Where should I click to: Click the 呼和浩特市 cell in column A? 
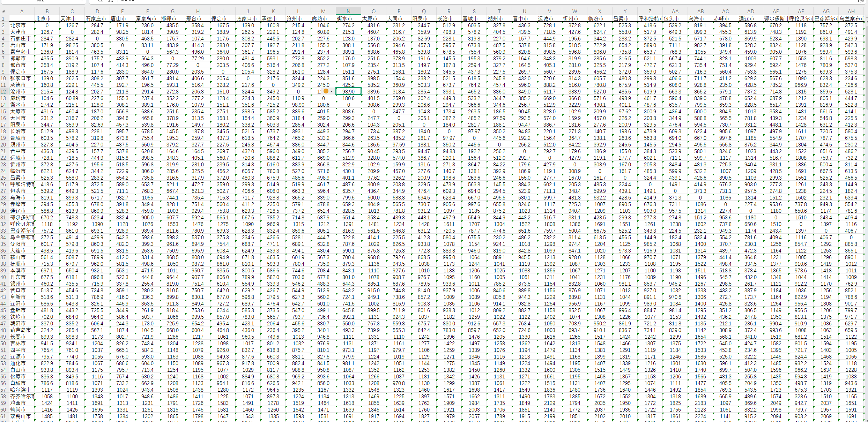[22, 184]
